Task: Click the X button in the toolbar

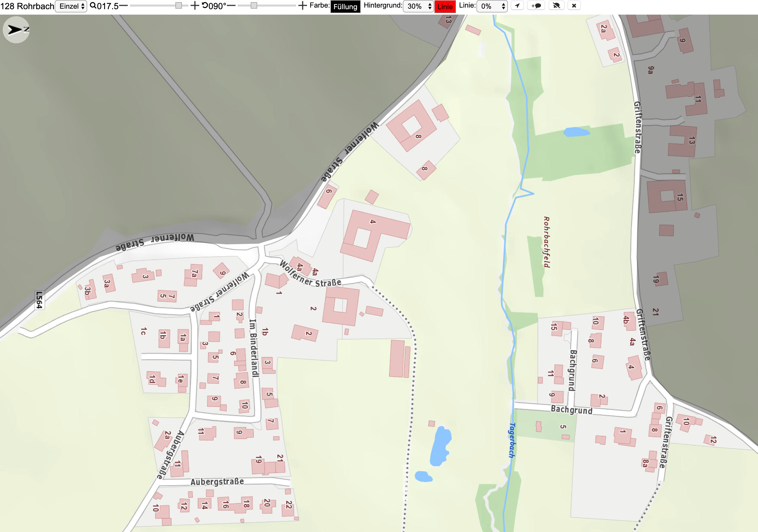Action: point(574,6)
